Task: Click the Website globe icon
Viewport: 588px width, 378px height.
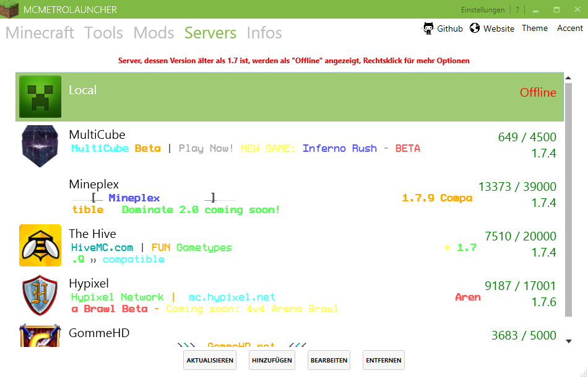Action: tap(474, 28)
